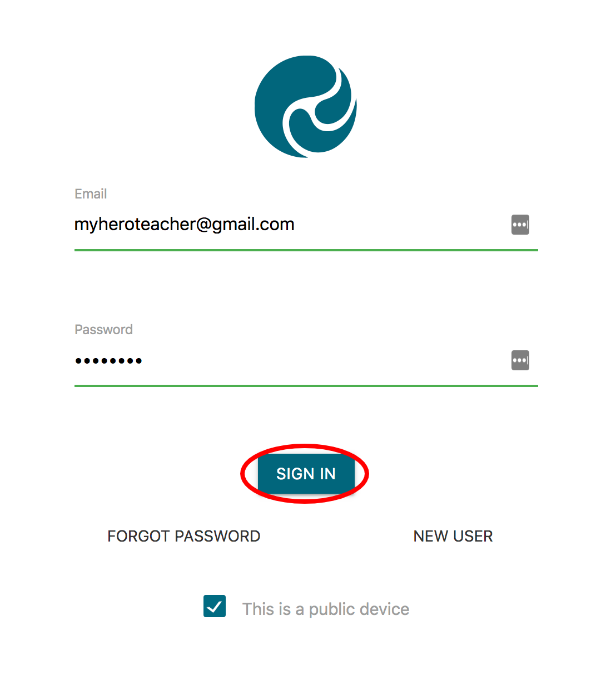The width and height of the screenshot is (616, 675).
Task: Uncheck the 'This is a public device' checkbox
Action: click(215, 606)
